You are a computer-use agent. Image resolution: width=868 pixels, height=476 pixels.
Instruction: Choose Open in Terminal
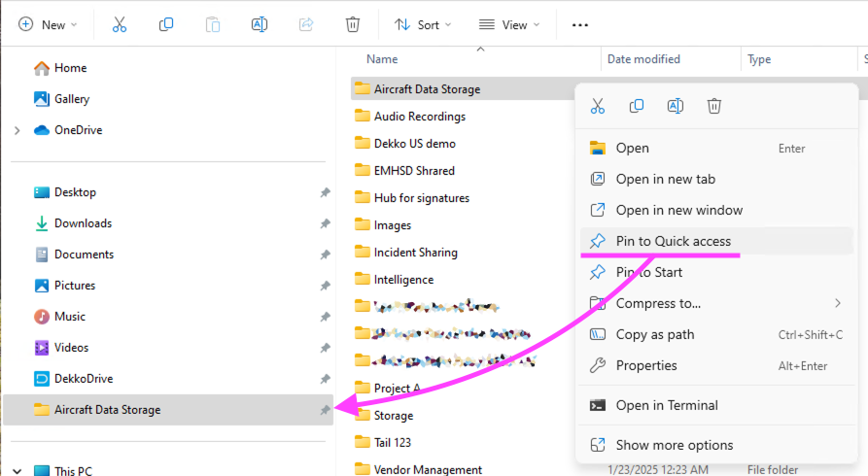pos(716,405)
